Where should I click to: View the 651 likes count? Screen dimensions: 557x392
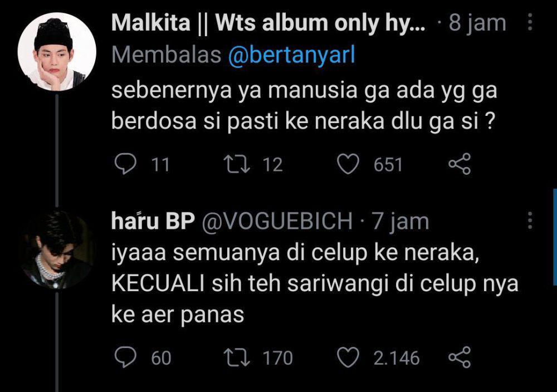coord(388,165)
